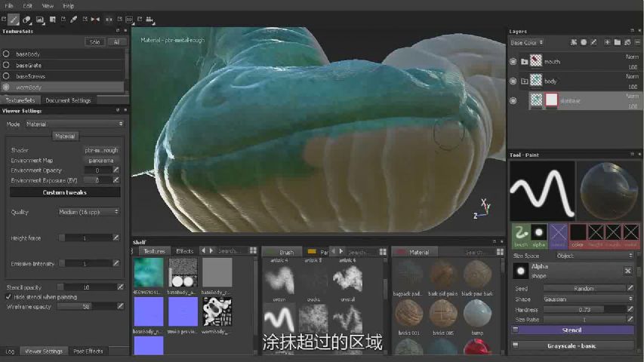Switch Material shelf to grid view

(500, 252)
